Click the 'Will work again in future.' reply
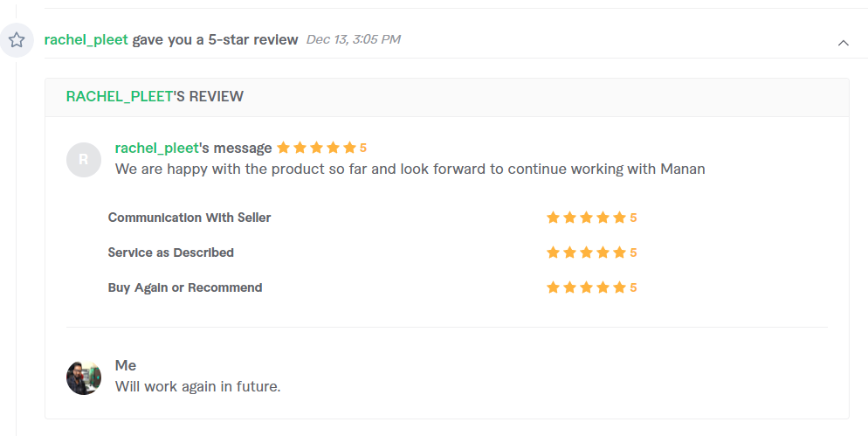 point(197,386)
